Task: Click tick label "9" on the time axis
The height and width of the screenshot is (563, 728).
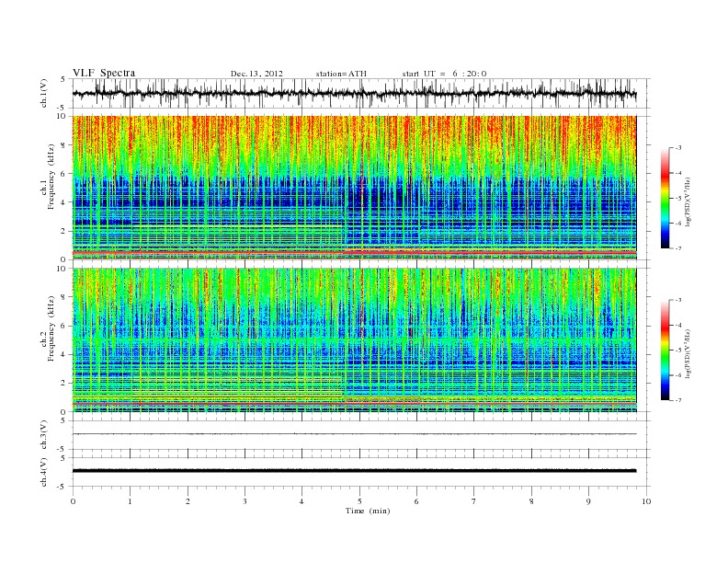Action: [x=588, y=501]
